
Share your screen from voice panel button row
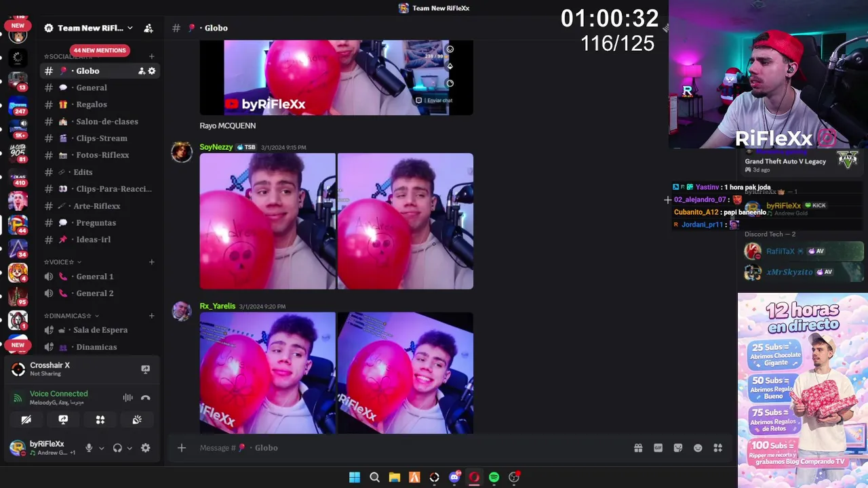point(63,420)
